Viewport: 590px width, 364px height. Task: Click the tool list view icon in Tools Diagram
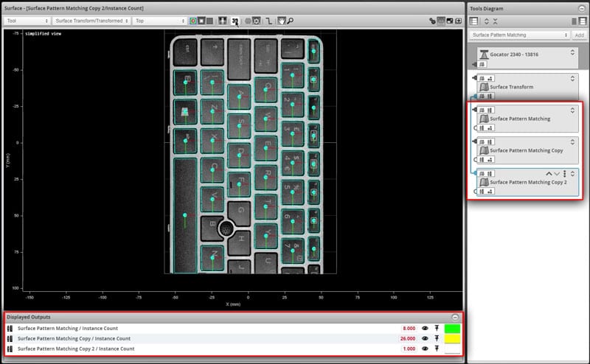(473, 21)
